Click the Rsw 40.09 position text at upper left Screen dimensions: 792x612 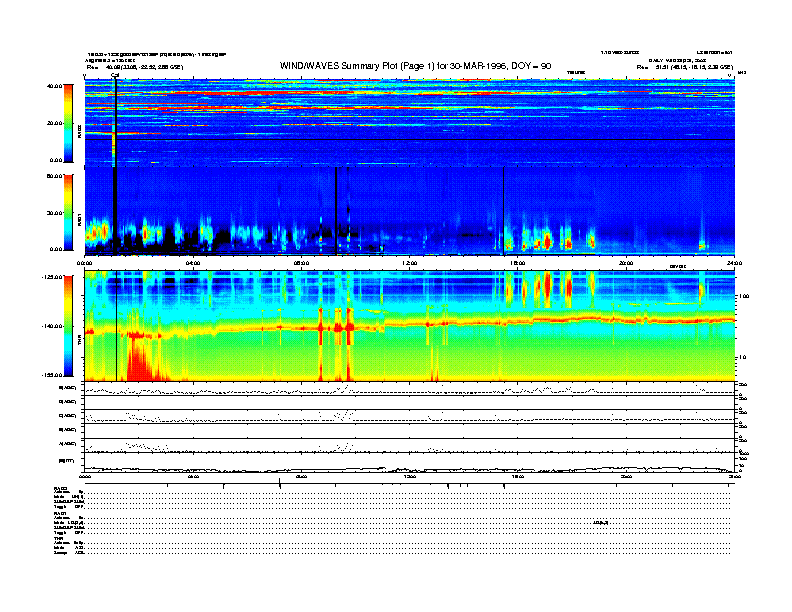[135, 67]
